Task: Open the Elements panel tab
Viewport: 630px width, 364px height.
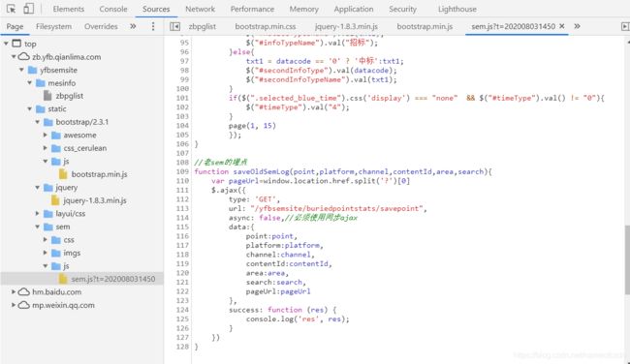Action: point(68,9)
